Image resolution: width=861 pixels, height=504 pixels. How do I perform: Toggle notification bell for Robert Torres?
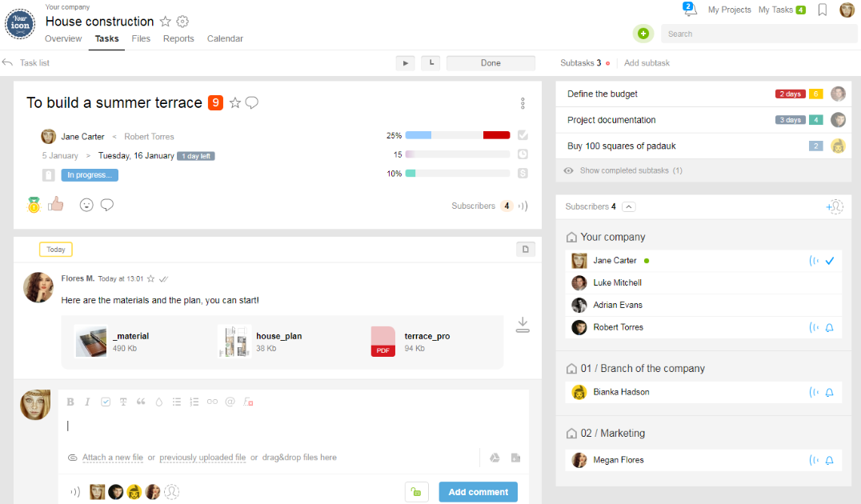829,327
